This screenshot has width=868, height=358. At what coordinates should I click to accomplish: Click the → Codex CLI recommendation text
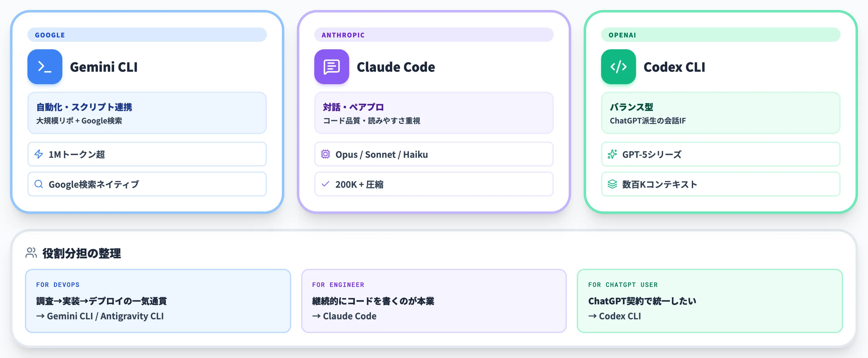(x=614, y=316)
